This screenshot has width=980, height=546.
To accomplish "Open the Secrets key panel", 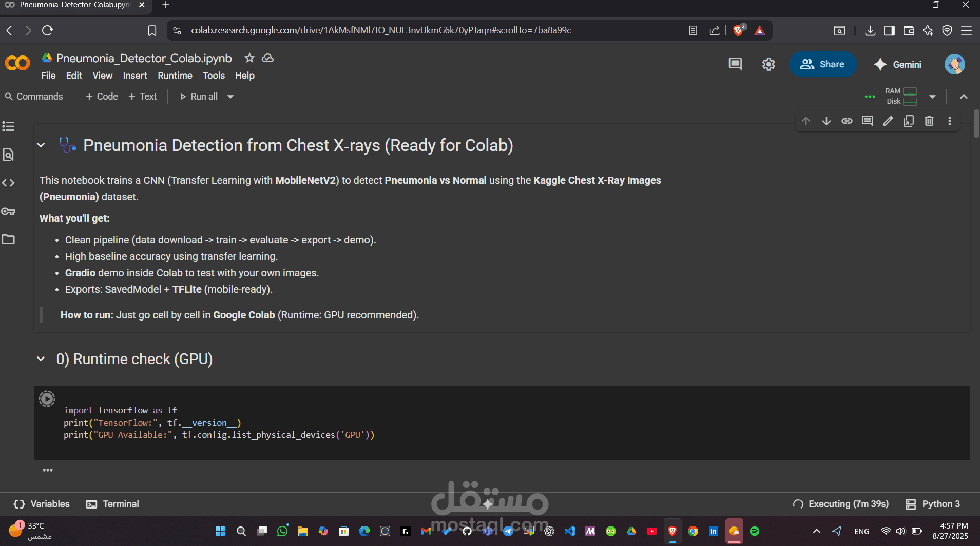I will pyautogui.click(x=8, y=211).
